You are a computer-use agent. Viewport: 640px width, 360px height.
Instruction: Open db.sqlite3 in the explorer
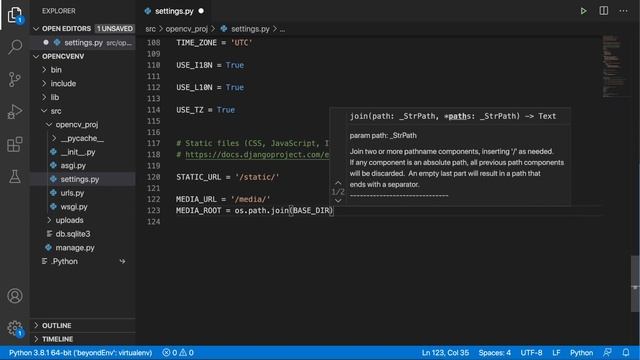(82, 234)
